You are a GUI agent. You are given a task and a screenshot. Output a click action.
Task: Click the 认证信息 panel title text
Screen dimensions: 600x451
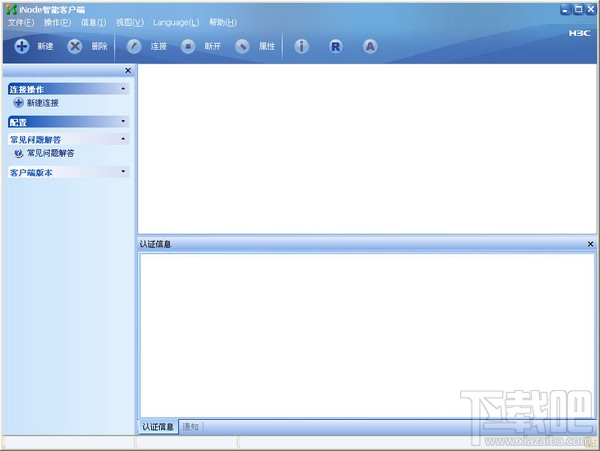[x=155, y=244]
